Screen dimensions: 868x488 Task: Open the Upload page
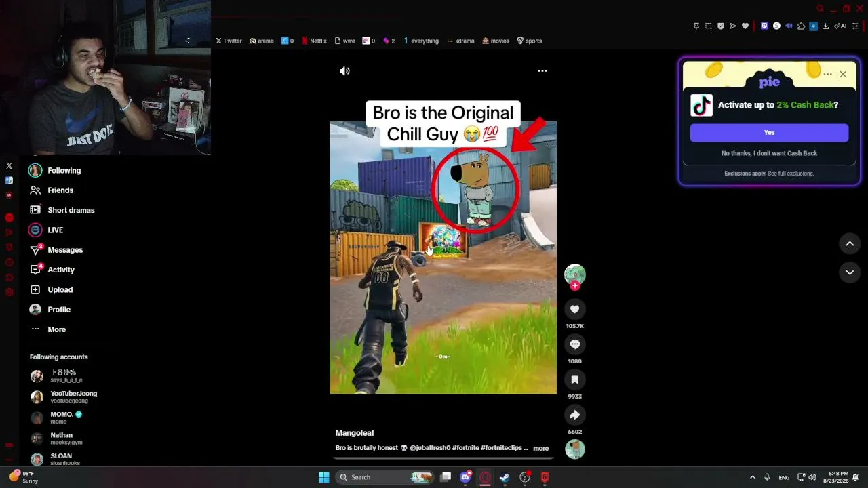click(x=51, y=290)
